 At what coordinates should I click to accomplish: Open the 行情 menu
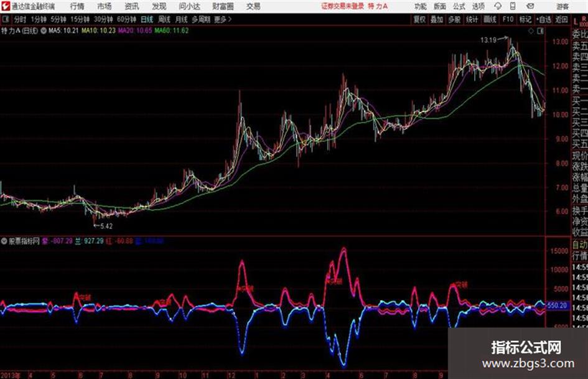pos(77,6)
